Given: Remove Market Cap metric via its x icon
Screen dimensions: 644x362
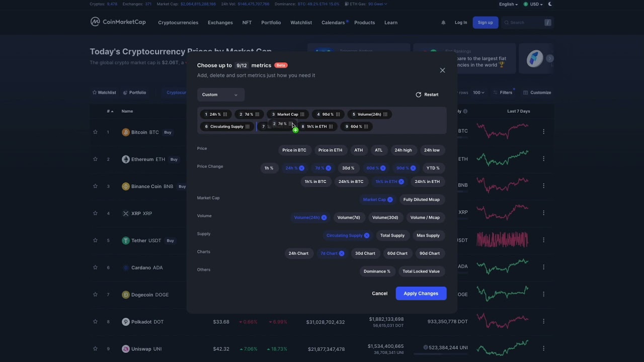Looking at the screenshot, I should pyautogui.click(x=390, y=200).
